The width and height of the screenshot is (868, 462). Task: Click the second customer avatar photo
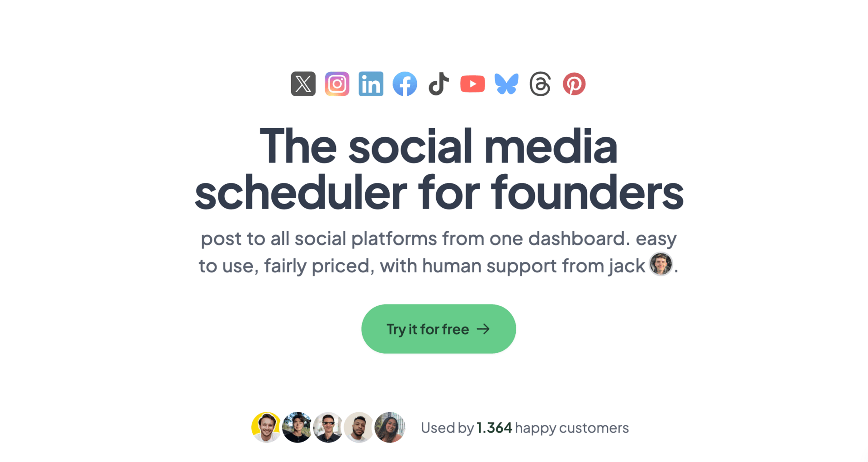click(297, 427)
